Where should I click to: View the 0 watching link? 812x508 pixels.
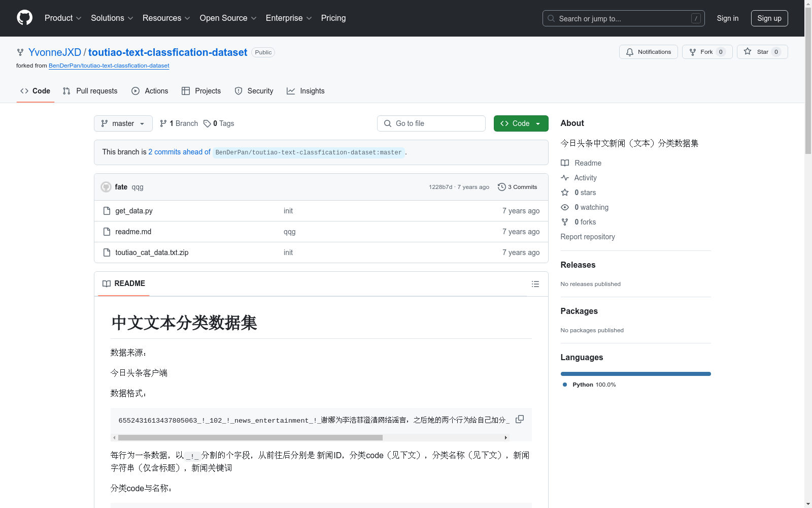click(585, 207)
